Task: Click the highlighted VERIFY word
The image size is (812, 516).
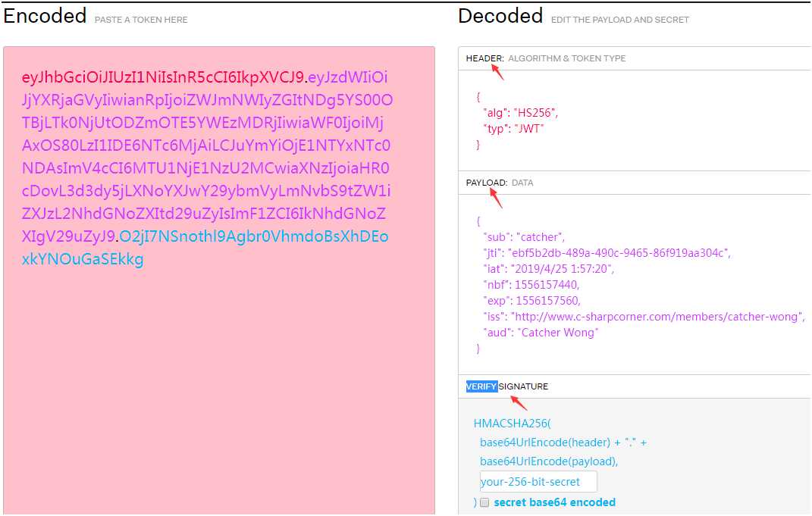Action: click(x=481, y=386)
